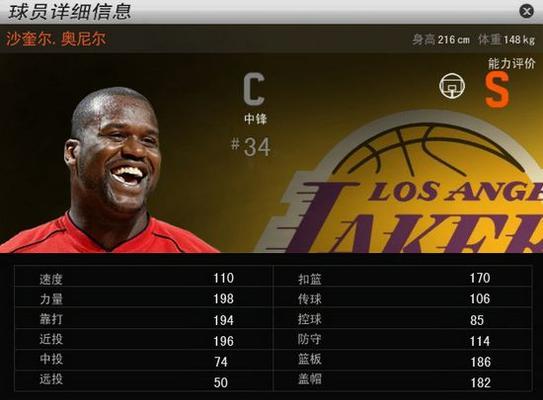This screenshot has width=543, height=400.
Task: Select the 中投 74 stat row
Action: [x=143, y=360]
